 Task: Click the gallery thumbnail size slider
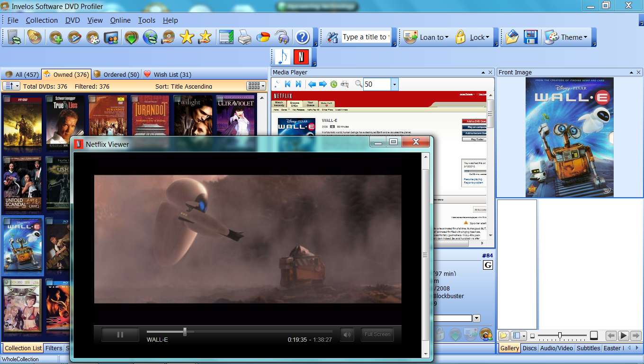(x=560, y=336)
